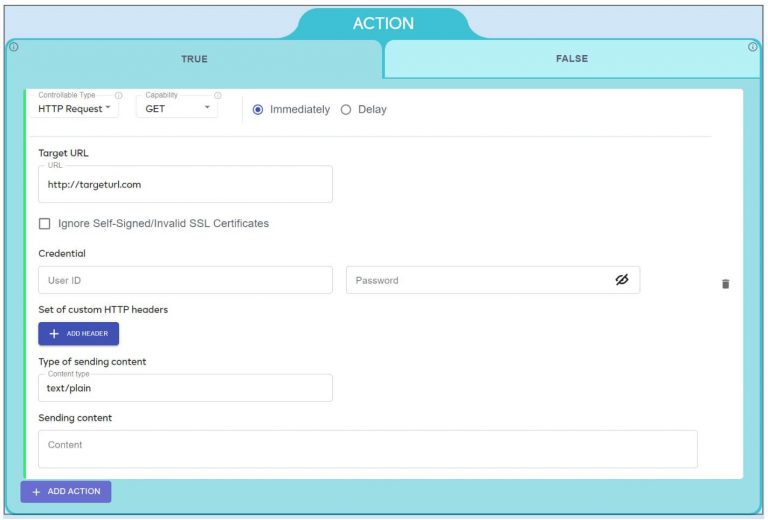Switch to the TRUE tab
This screenshot has width=768, height=520.
[x=194, y=59]
